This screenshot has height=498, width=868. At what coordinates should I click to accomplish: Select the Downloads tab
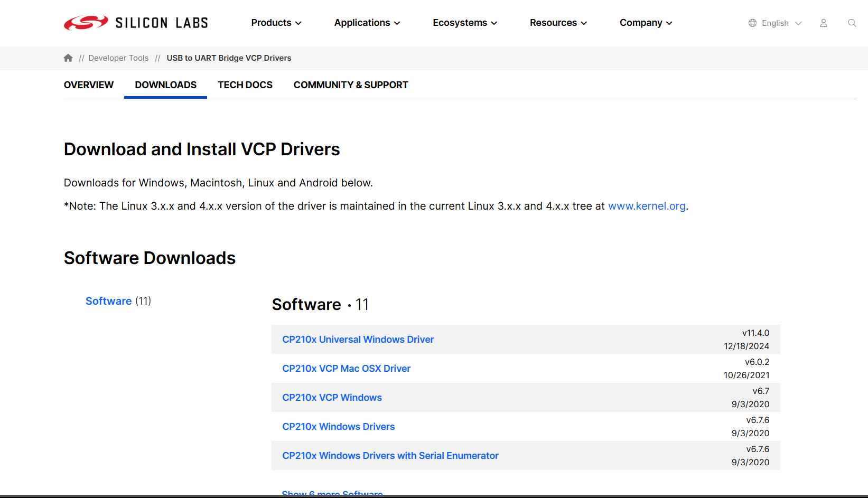click(165, 85)
